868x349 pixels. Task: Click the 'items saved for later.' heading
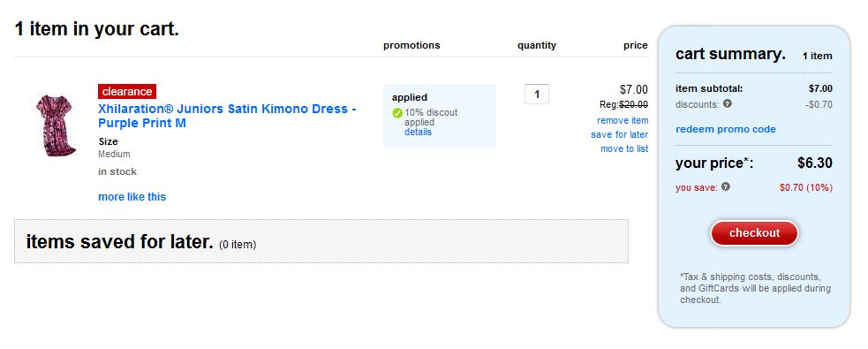(119, 241)
